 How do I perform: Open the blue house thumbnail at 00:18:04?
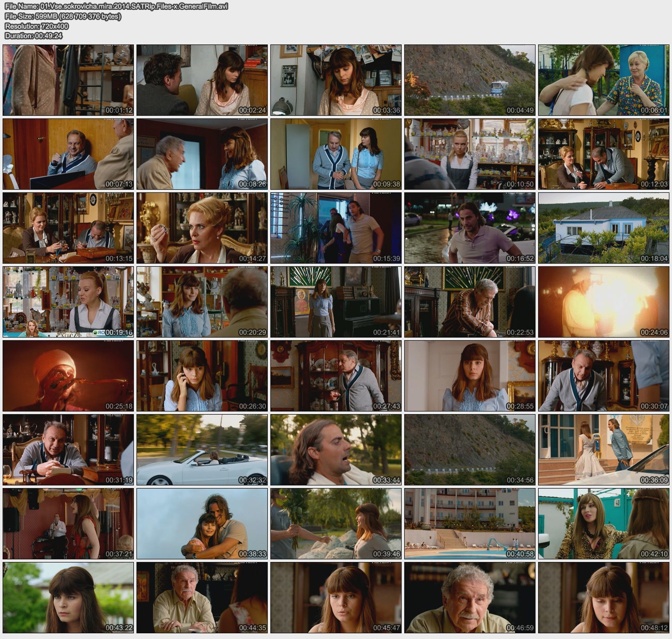(x=603, y=228)
